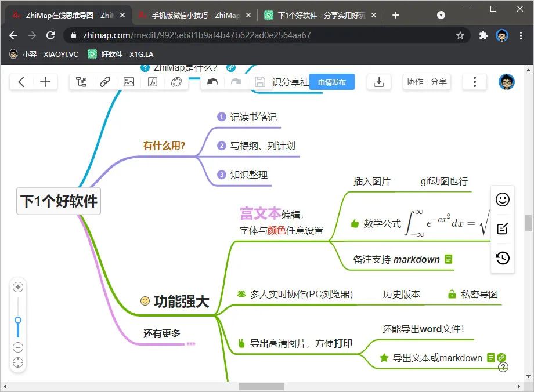Open the three-dot more options menu
The width and height of the screenshot is (534, 392).
(x=475, y=82)
